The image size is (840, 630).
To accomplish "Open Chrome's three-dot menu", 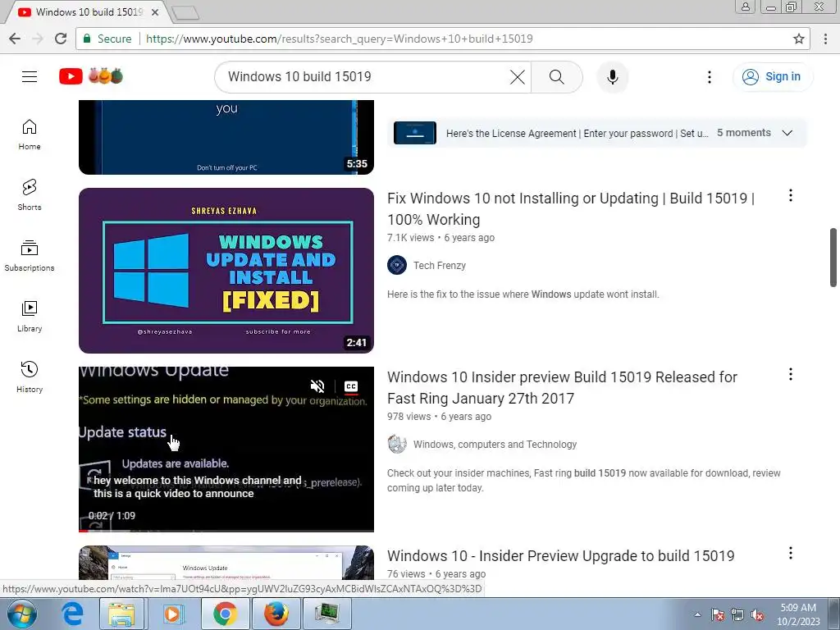I will click(x=825, y=39).
